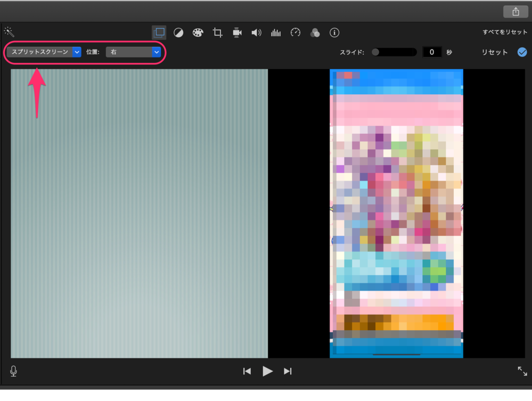
Task: Open the volume settings
Action: pyautogui.click(x=256, y=33)
